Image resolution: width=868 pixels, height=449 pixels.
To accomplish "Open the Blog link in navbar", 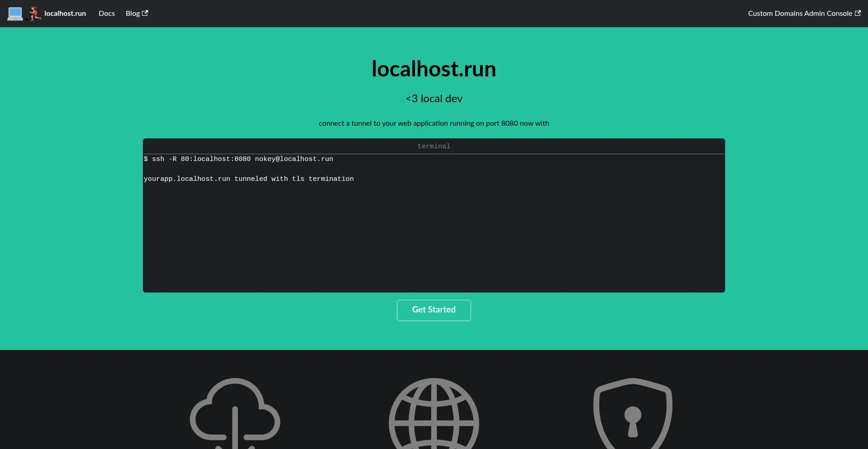I will pos(137,14).
